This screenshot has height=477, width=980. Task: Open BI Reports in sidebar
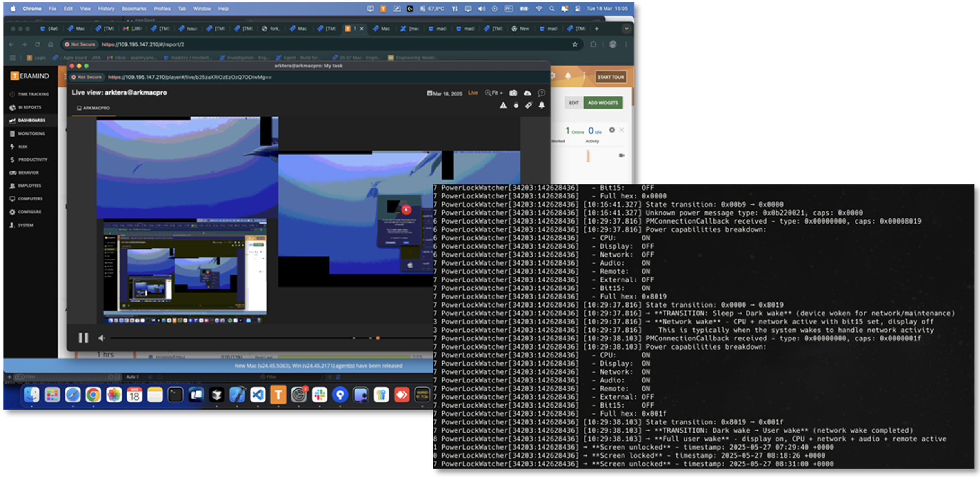pyautogui.click(x=25, y=107)
